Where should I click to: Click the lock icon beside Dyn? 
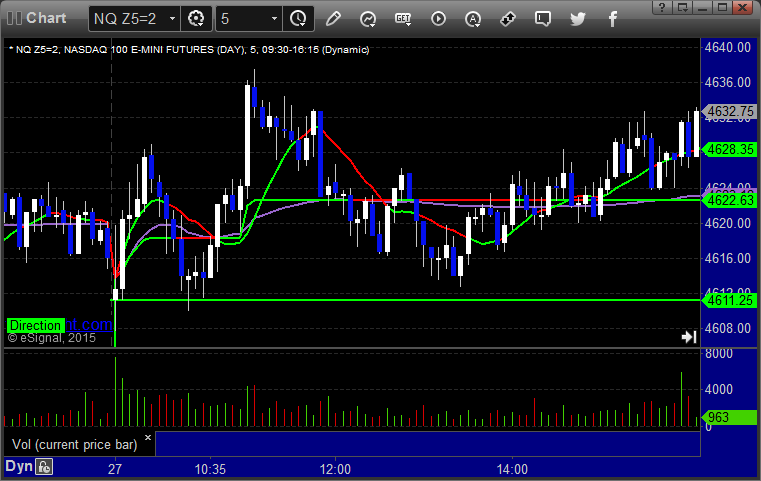click(44, 467)
